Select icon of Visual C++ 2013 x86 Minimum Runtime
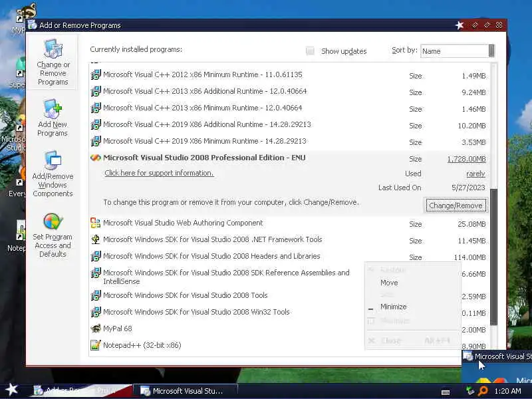The width and height of the screenshot is (532, 399). [96, 108]
